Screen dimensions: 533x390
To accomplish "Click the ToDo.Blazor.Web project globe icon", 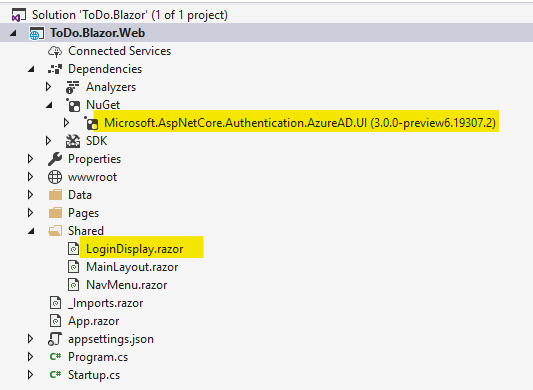I will click(x=37, y=33).
